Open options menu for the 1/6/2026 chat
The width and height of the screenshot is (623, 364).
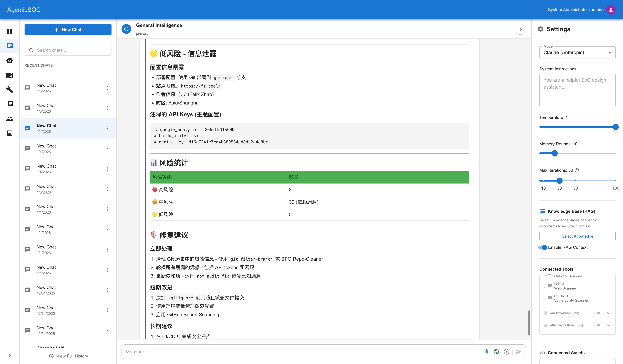108,88
